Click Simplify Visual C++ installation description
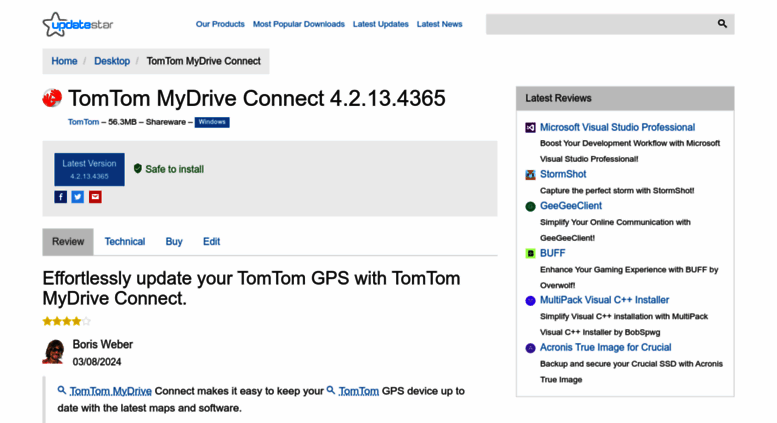777x423 pixels. coord(624,324)
